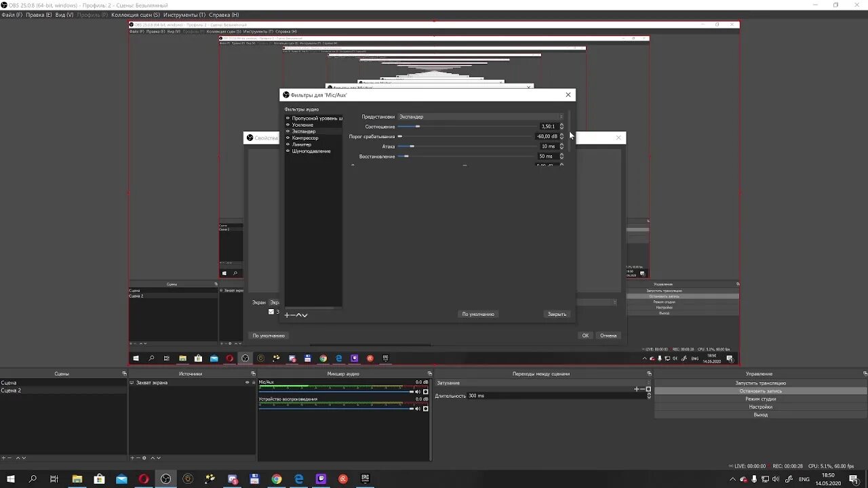Set the Соотношение slider in Filters dialog

click(x=468, y=126)
